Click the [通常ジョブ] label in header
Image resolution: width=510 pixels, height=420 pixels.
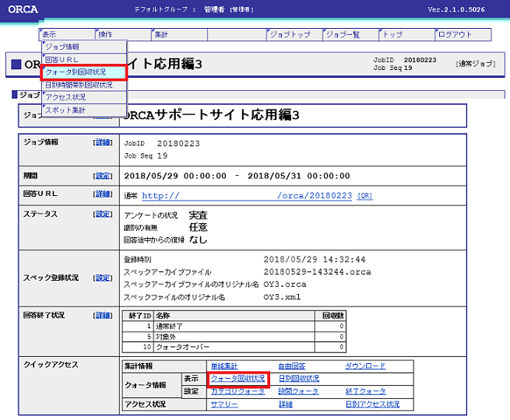476,64
